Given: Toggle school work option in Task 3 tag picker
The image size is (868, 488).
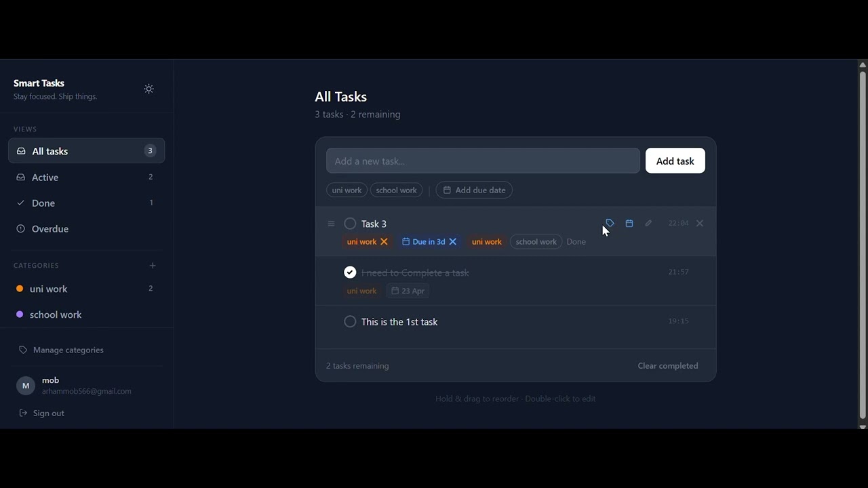Looking at the screenshot, I should tap(536, 242).
